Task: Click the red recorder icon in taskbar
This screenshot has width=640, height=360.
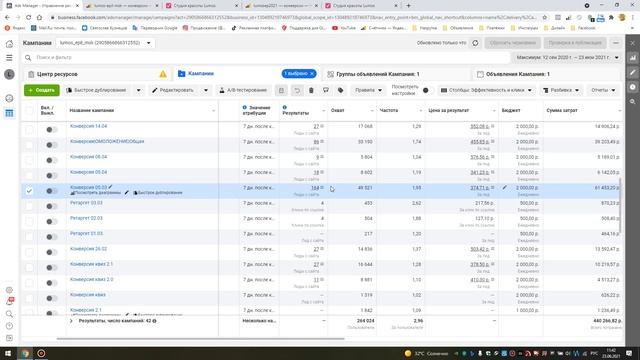Action: (x=41, y=353)
